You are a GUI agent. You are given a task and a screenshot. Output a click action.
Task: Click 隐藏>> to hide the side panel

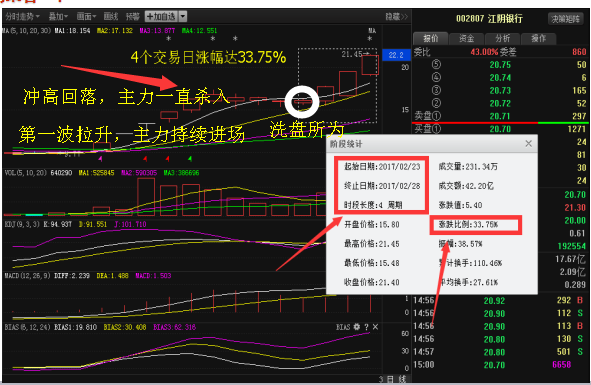[x=397, y=17]
